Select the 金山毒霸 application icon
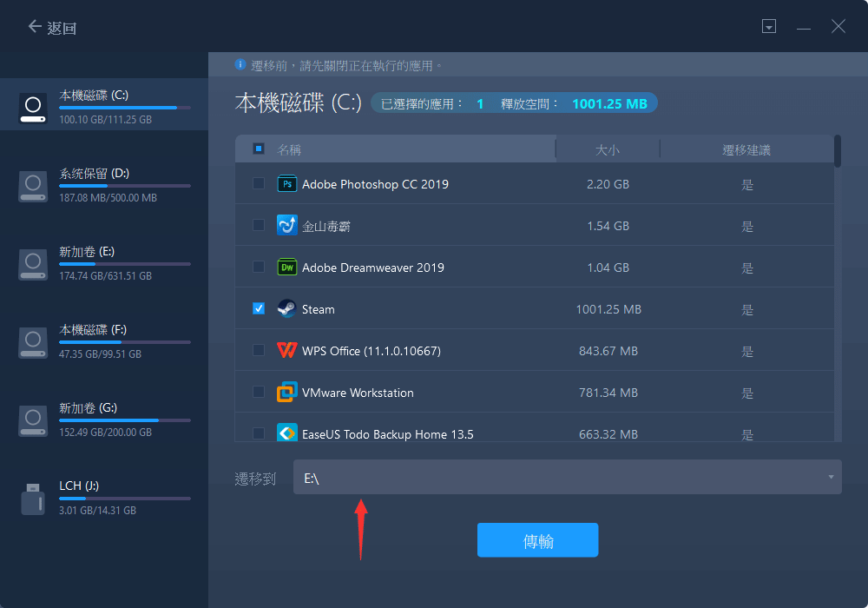Viewport: 868px width, 608px height. (286, 226)
